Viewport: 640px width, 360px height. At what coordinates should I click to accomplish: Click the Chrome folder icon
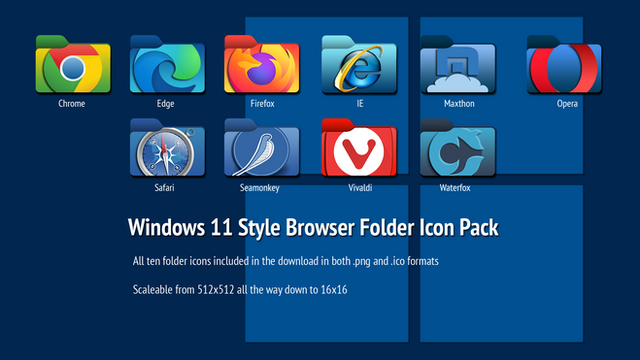click(73, 64)
